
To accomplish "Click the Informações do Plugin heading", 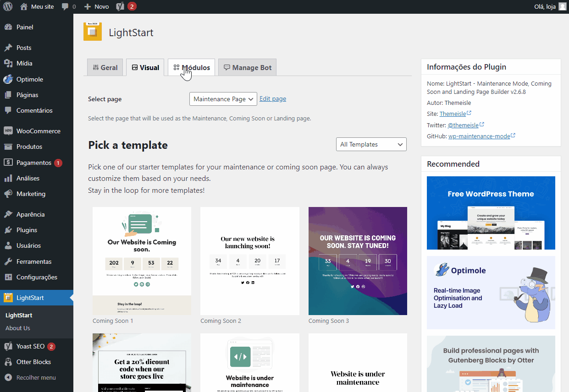I will [466, 67].
